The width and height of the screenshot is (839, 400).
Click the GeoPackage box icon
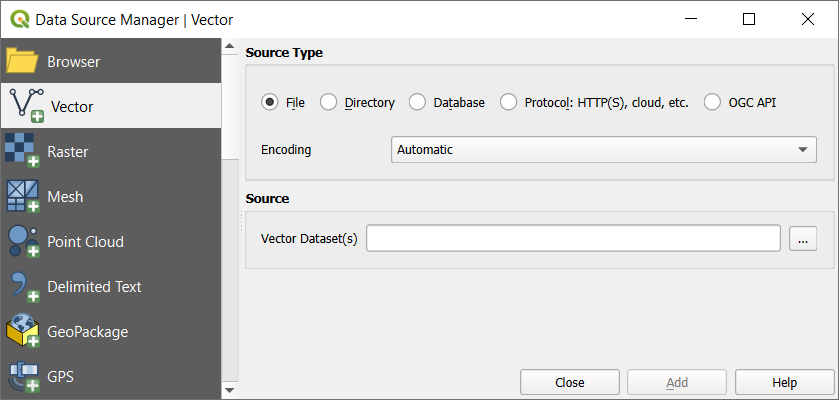click(x=22, y=331)
